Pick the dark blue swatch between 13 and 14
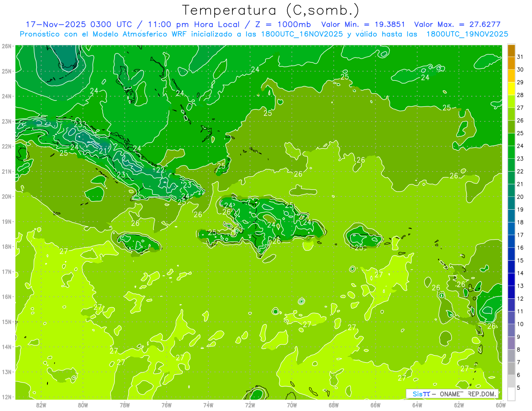Viewport: 532px width, 411px height. pyautogui.click(x=511, y=279)
